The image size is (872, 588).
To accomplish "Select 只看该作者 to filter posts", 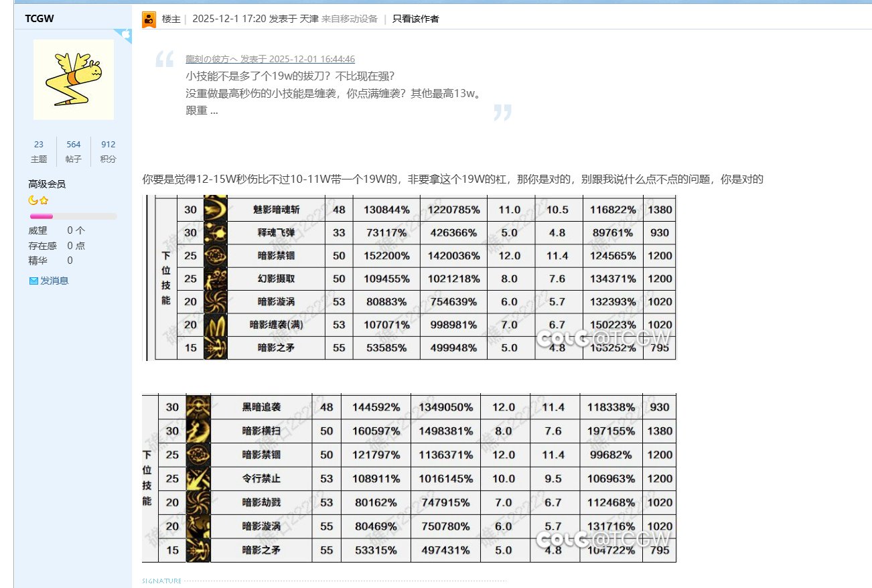I will tap(415, 19).
